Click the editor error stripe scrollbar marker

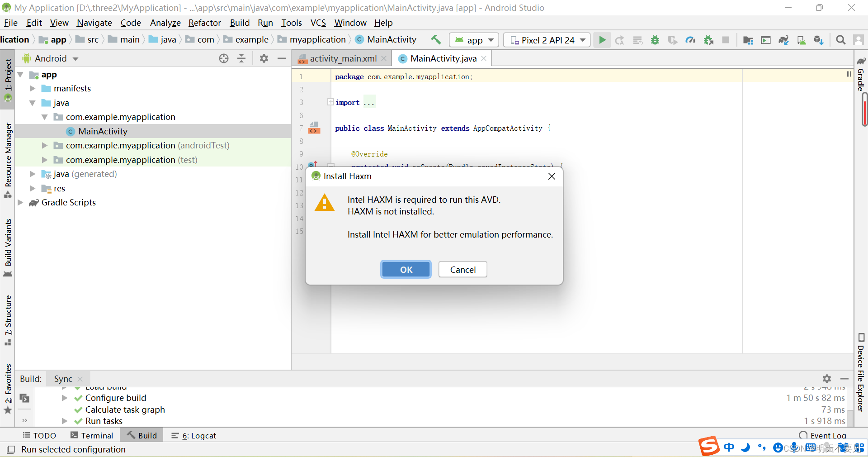864,109
